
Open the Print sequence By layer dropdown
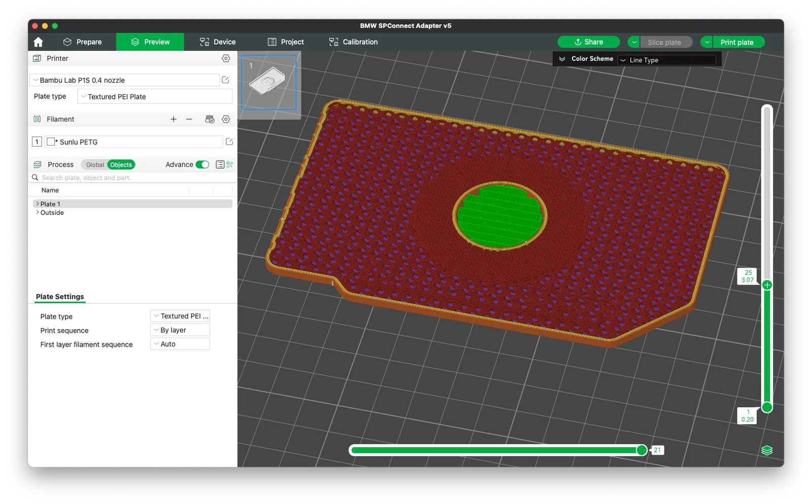tap(180, 330)
